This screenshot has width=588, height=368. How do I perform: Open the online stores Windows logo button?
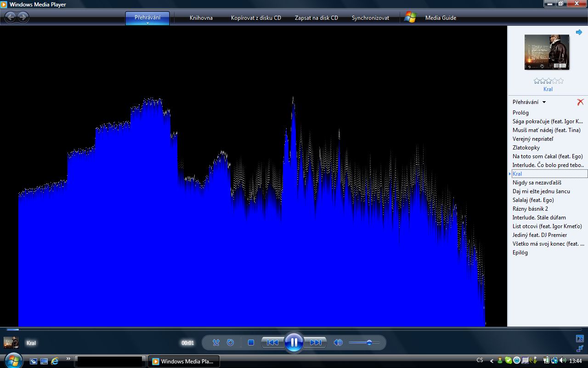(x=410, y=17)
